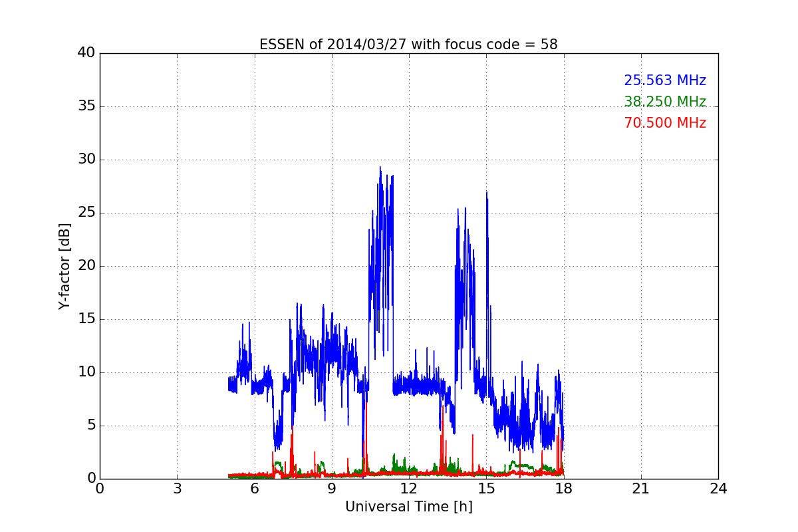Click the x-axis tick label 0

(100, 489)
